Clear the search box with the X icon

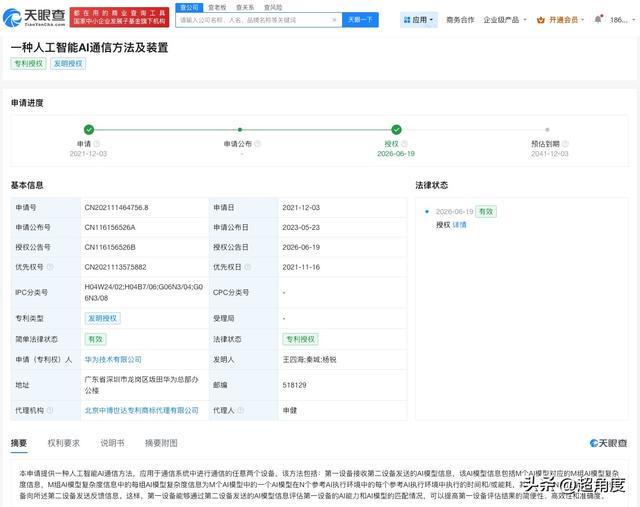click(x=334, y=20)
